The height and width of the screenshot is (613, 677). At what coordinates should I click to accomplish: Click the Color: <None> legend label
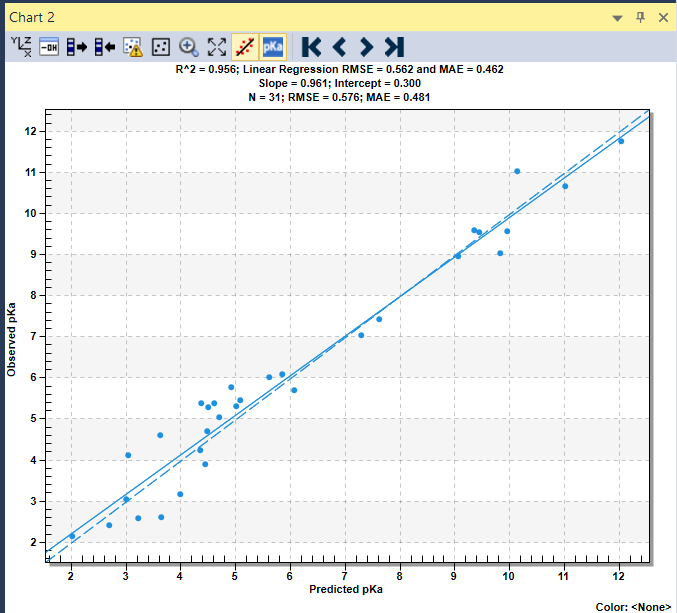[633, 607]
